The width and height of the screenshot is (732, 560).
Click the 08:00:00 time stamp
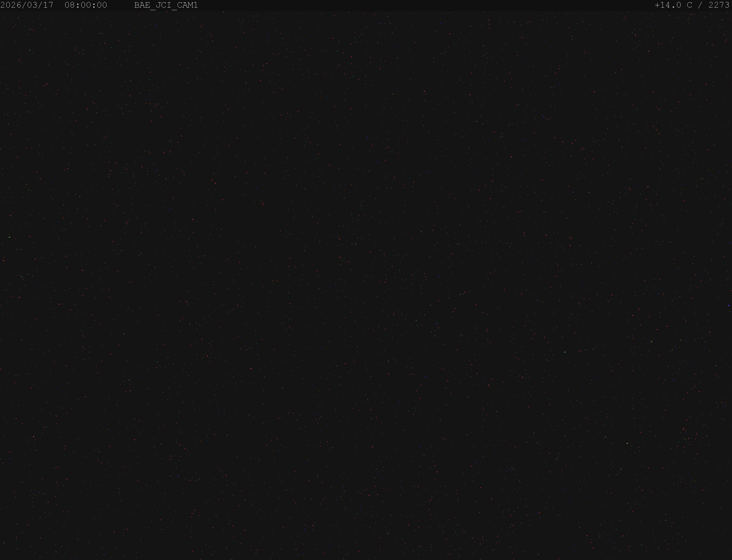point(86,5)
